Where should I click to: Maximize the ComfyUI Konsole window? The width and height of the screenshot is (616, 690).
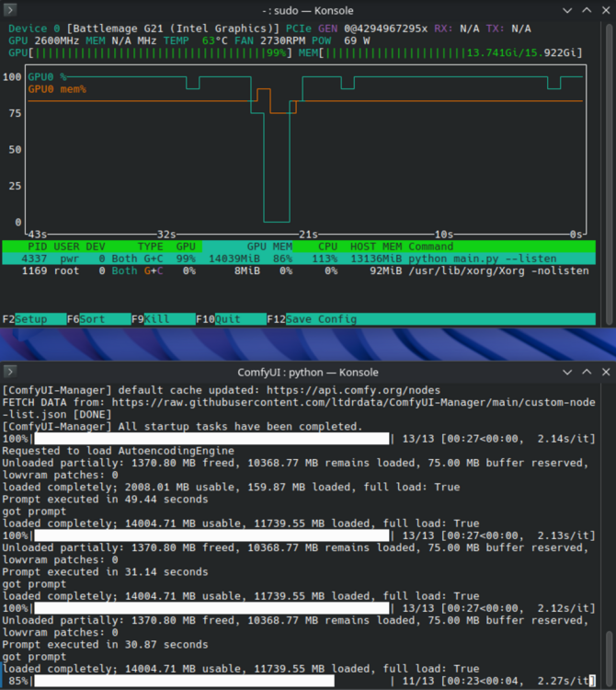(587, 373)
